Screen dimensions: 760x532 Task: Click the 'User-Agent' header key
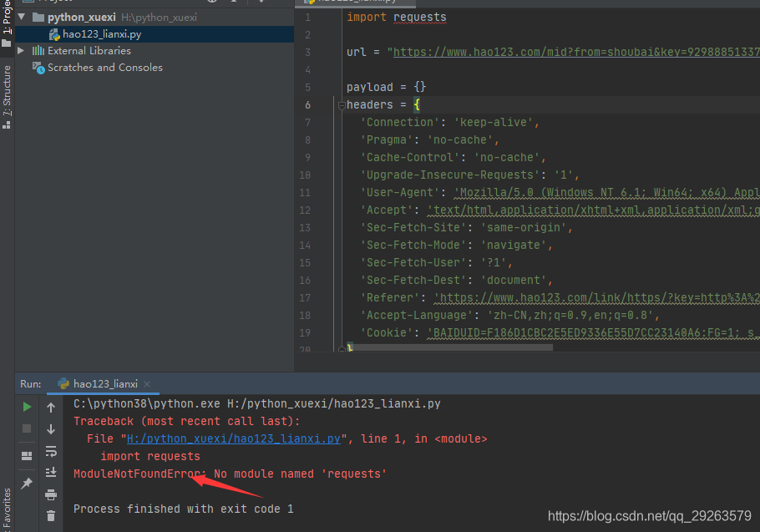400,192
